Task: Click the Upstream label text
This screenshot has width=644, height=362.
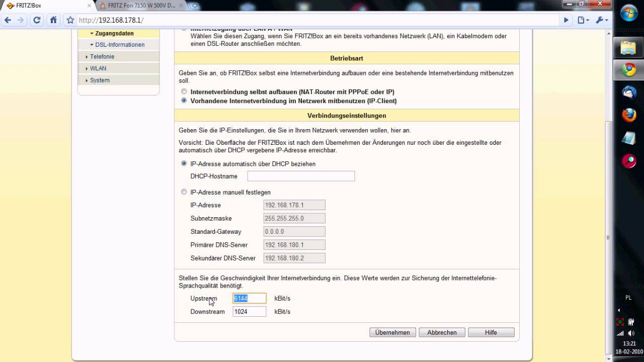Action: (x=204, y=299)
